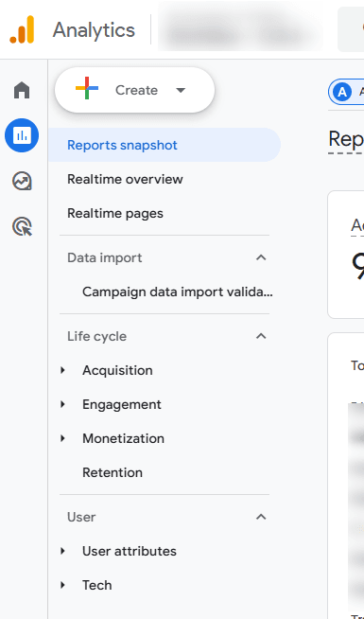The image size is (364, 619).
Task: Click the Create button
Action: [134, 90]
